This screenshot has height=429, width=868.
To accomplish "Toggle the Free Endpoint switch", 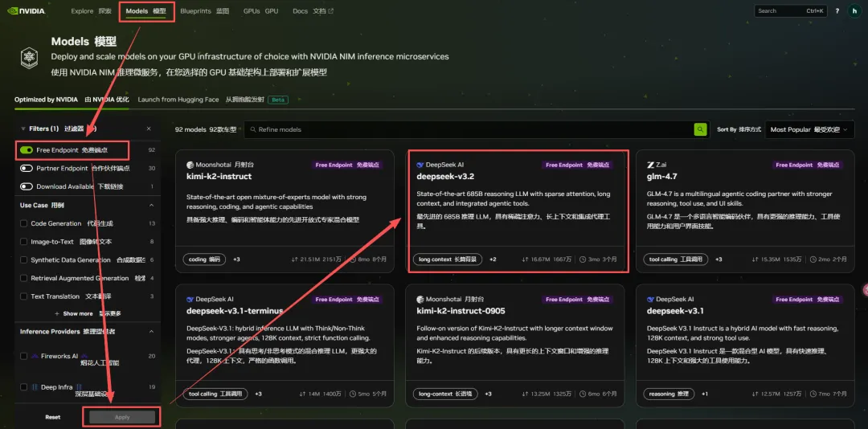I will pyautogui.click(x=26, y=150).
